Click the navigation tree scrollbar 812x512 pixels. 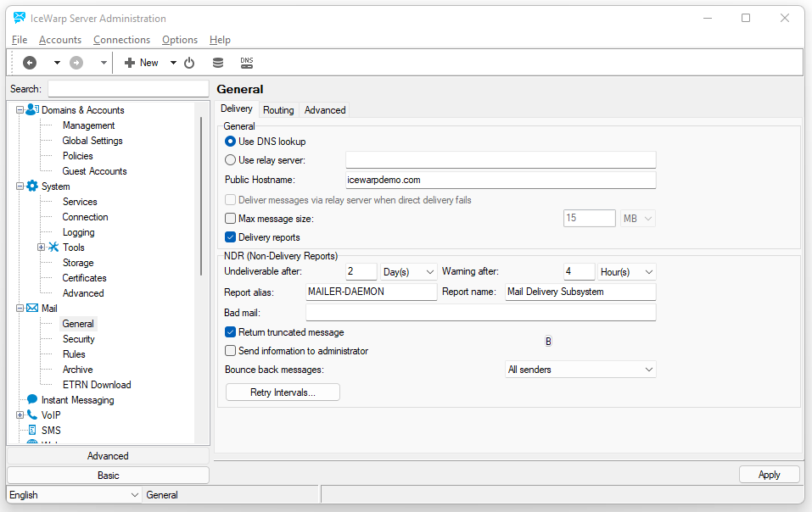(201, 197)
